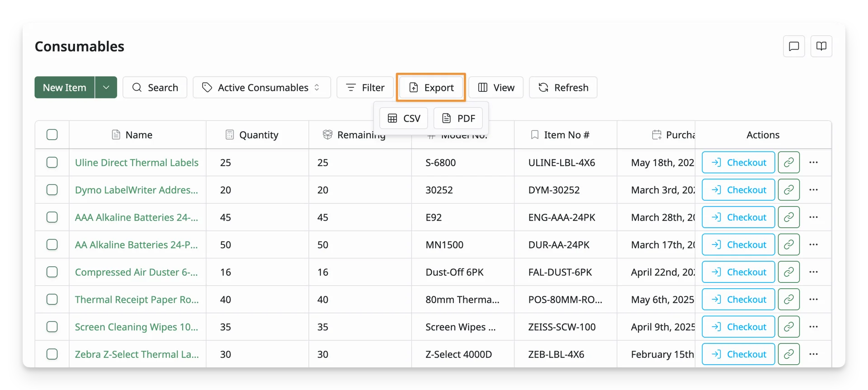Open more options for Dymo LabelWriter row
The width and height of the screenshot is (868, 390).
[x=814, y=190]
